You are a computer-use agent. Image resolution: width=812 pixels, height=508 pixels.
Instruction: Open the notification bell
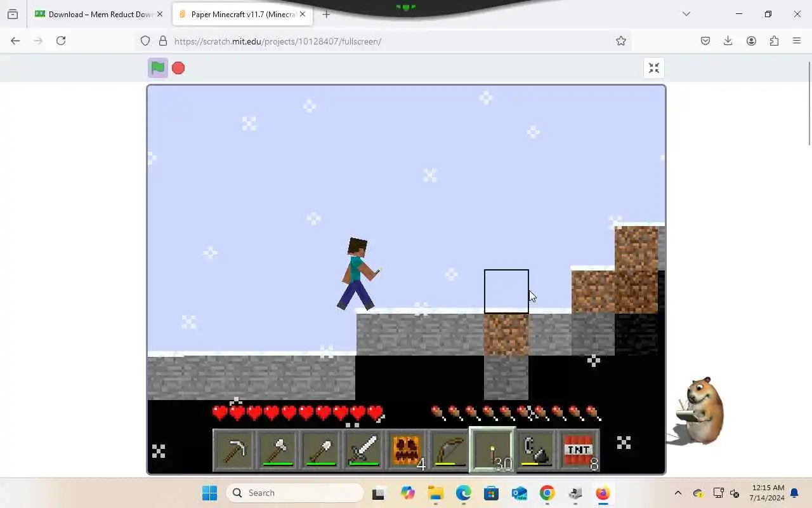(x=794, y=493)
